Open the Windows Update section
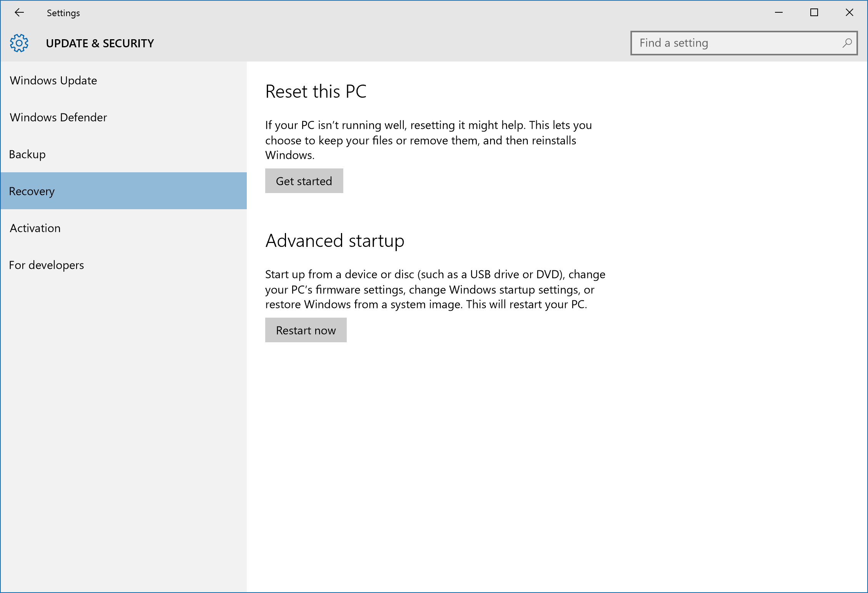868x593 pixels. (53, 80)
